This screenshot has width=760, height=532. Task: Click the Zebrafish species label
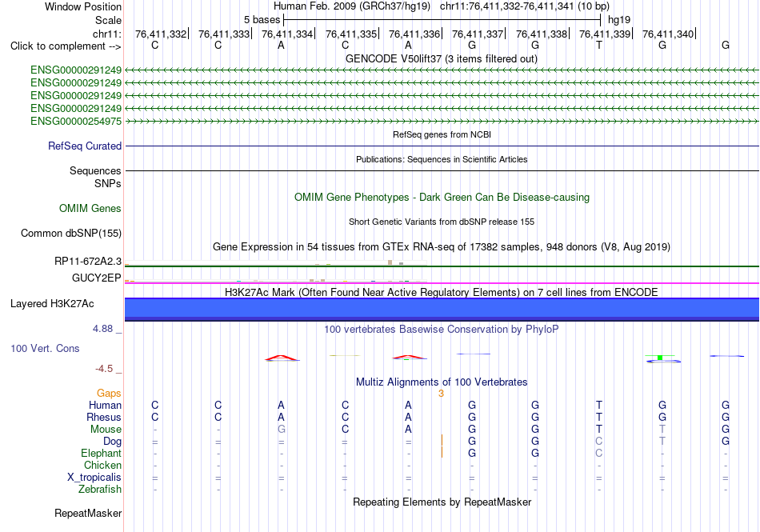click(x=100, y=490)
